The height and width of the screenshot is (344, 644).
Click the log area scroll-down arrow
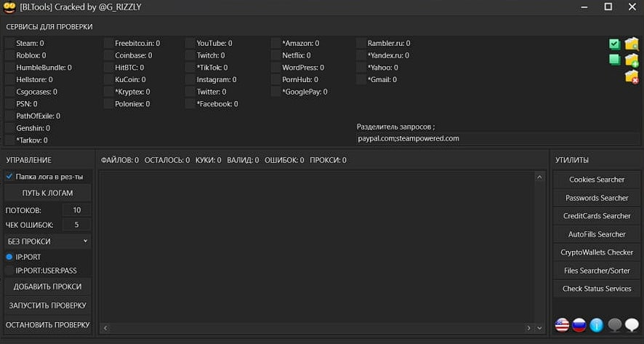[539, 328]
